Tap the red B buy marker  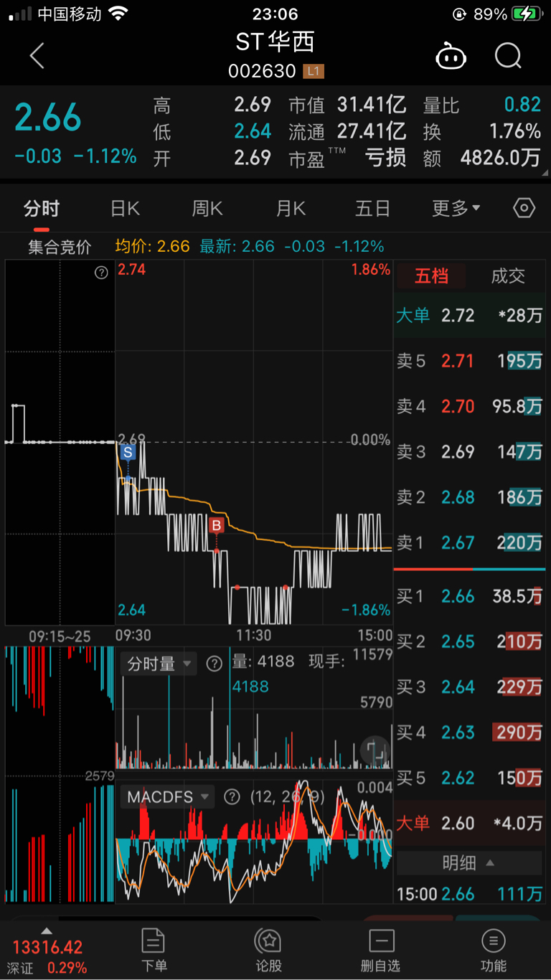(217, 526)
